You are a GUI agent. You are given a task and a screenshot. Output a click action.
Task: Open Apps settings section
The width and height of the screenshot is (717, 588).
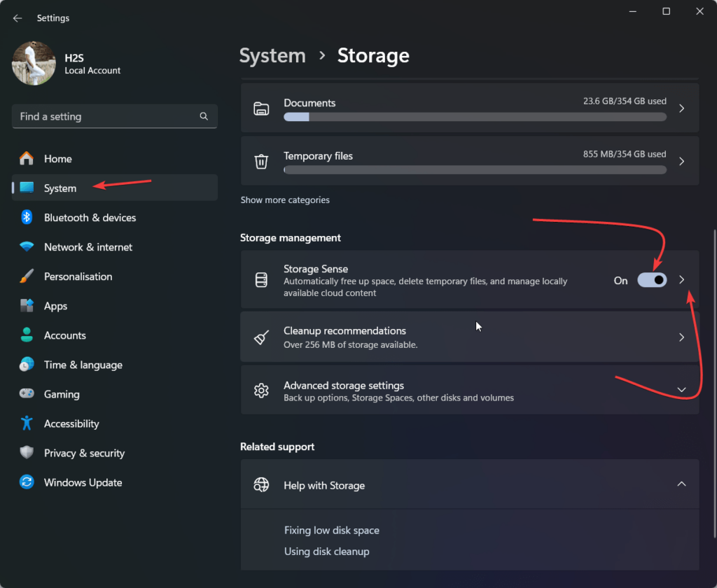click(114, 306)
